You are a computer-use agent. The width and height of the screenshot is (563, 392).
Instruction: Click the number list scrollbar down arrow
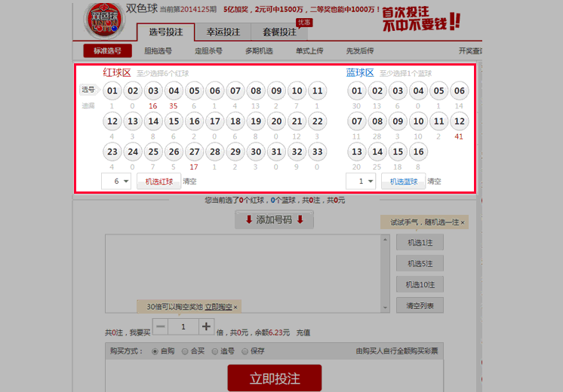[385, 308]
